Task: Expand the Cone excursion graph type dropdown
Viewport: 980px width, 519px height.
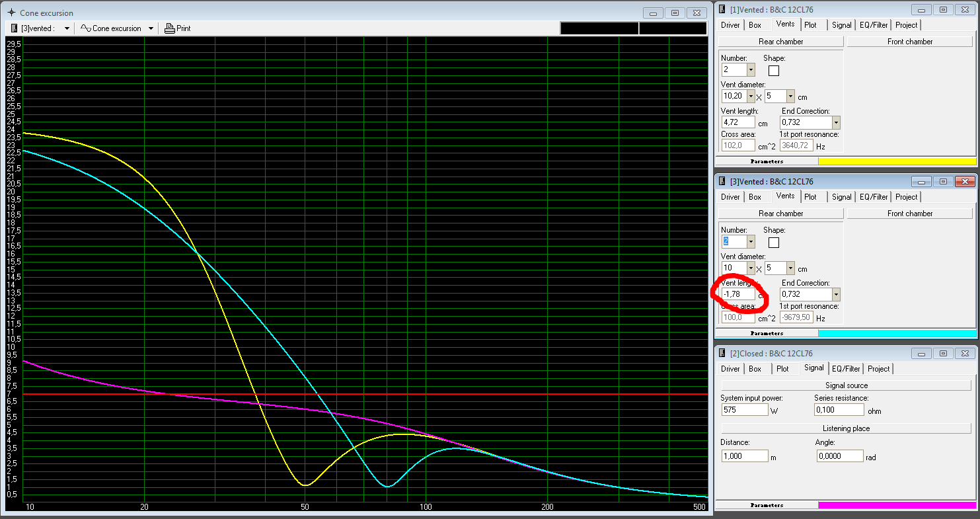Action: (x=151, y=28)
